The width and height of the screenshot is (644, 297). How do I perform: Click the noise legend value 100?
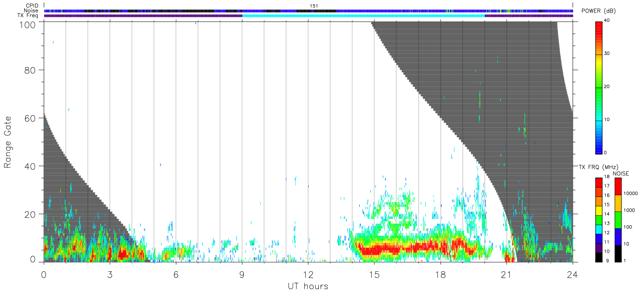(x=628, y=227)
